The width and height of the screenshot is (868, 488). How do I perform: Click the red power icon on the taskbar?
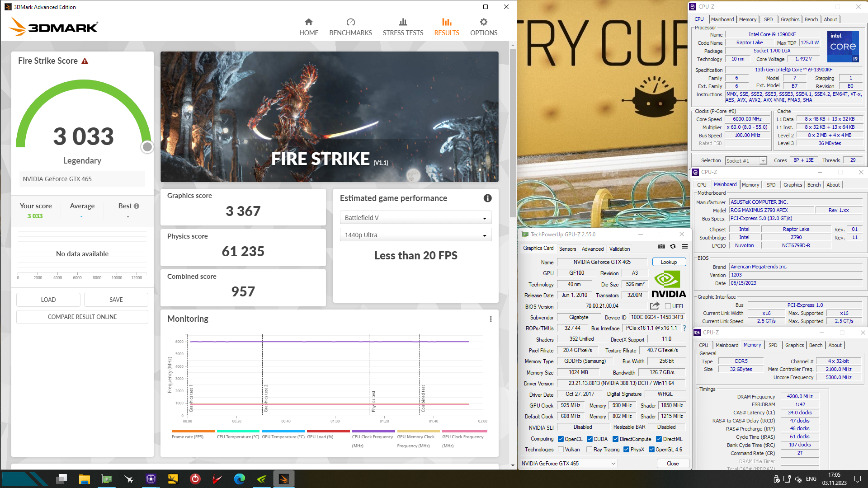click(x=195, y=479)
